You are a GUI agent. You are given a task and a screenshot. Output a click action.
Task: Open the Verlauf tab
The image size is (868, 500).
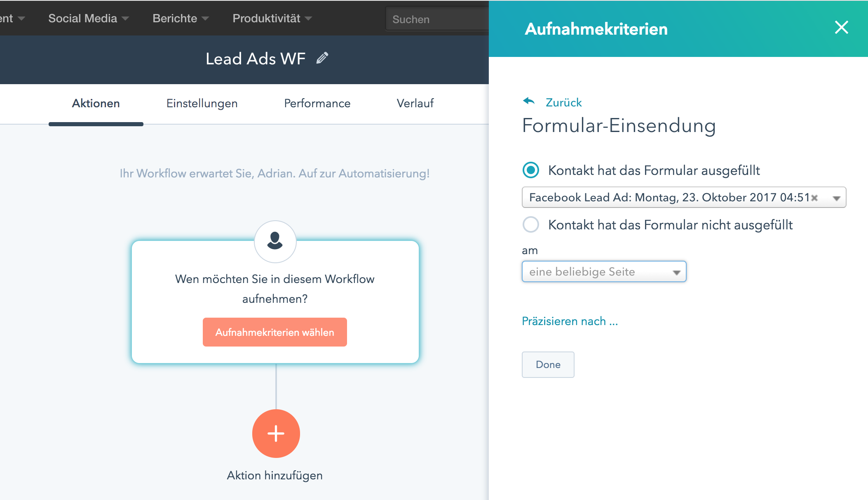[415, 103]
